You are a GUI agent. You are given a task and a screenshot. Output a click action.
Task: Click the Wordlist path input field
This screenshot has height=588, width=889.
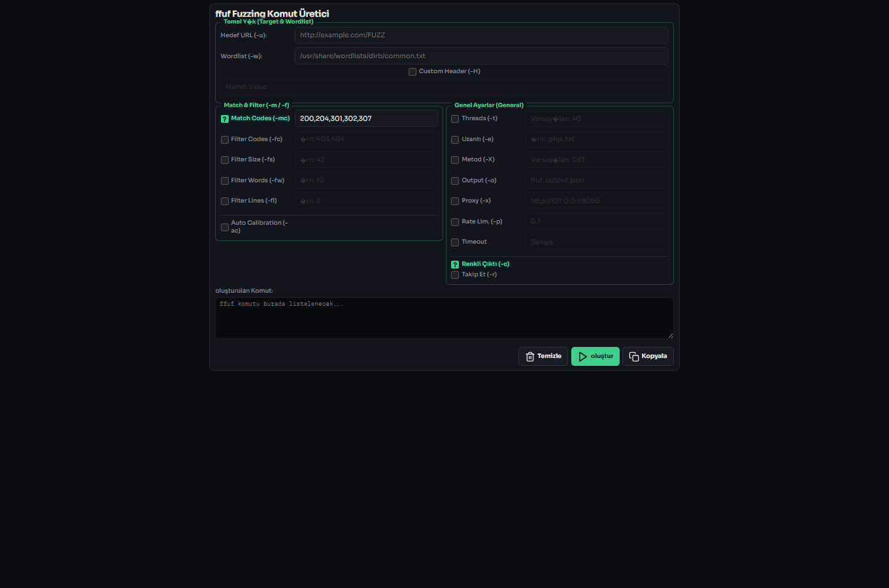click(x=481, y=56)
